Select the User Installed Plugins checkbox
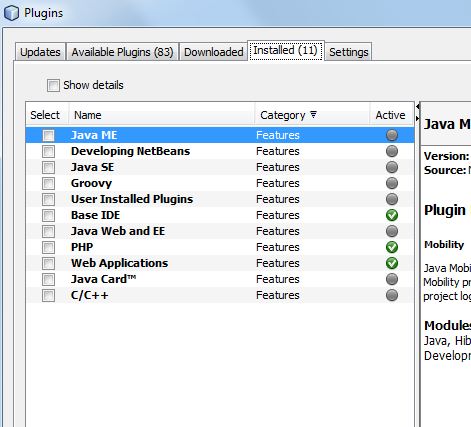The image size is (471, 427). coord(48,199)
